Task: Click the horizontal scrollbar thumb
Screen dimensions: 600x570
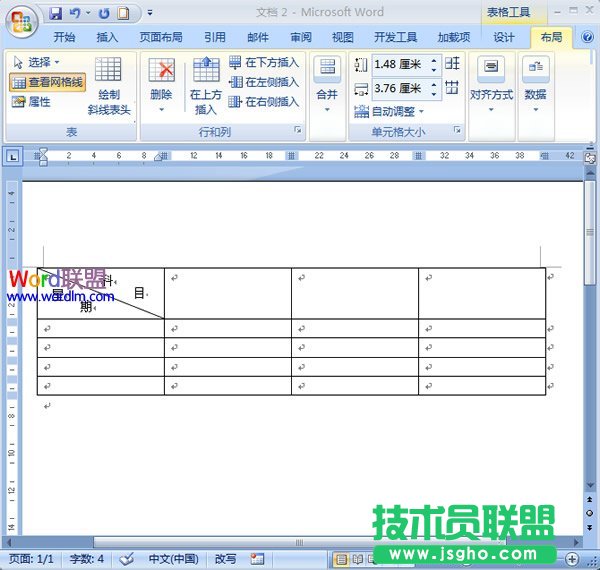Action: 300,542
